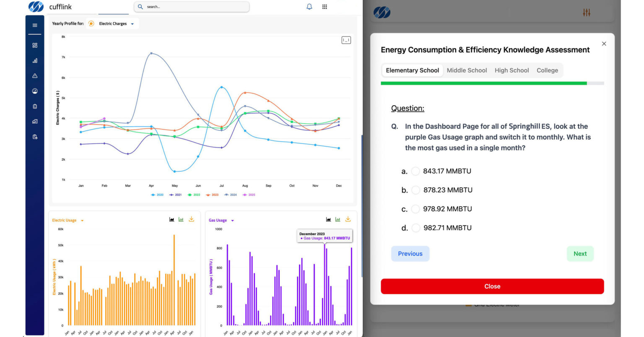This screenshot has height=337, width=644.
Task: Open the apps grid menu icon
Action: (x=325, y=7)
